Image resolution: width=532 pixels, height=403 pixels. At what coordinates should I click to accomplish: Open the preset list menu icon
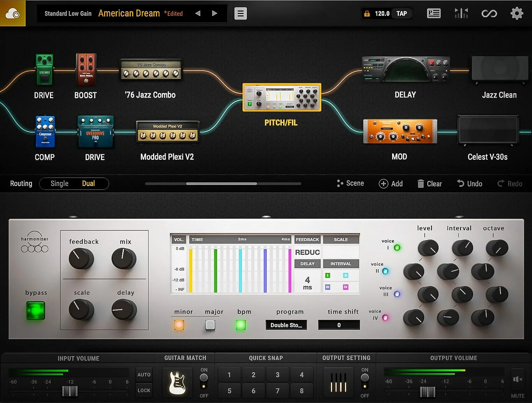pos(240,14)
